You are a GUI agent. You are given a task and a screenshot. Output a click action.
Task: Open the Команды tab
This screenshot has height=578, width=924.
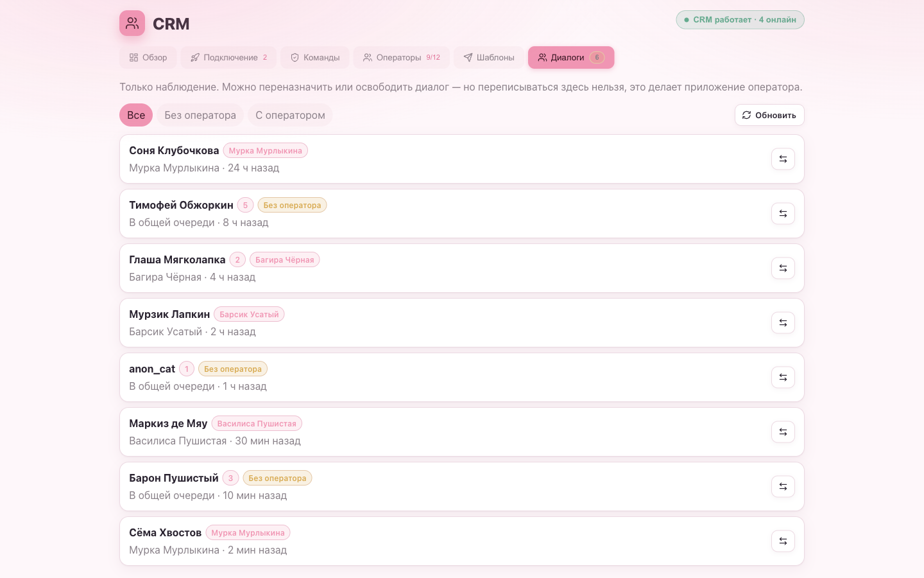click(315, 57)
